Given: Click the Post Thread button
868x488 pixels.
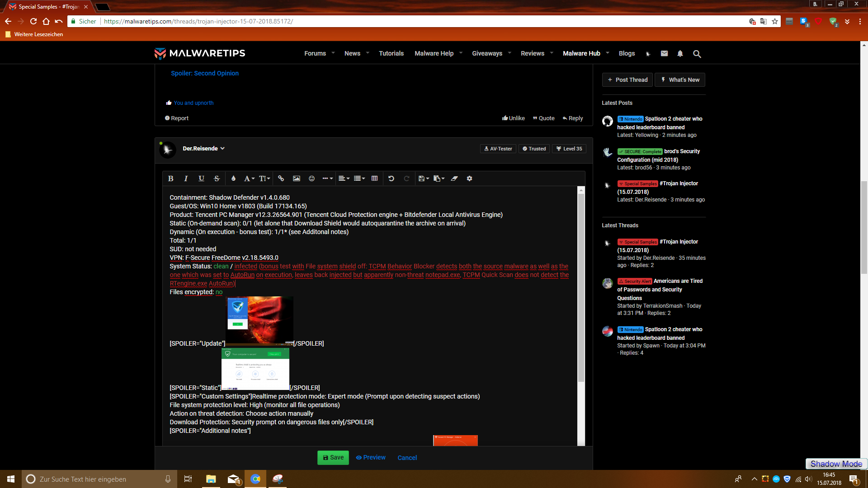Looking at the screenshot, I should [627, 80].
